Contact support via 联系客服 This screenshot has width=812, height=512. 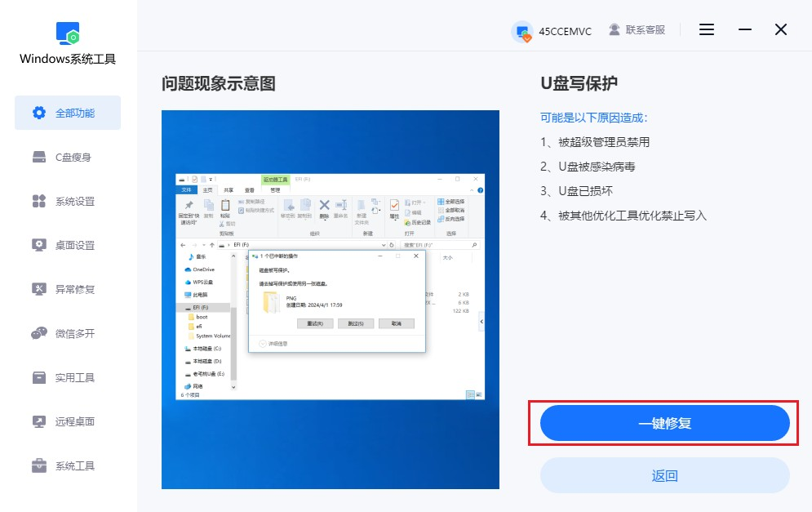coord(645,29)
